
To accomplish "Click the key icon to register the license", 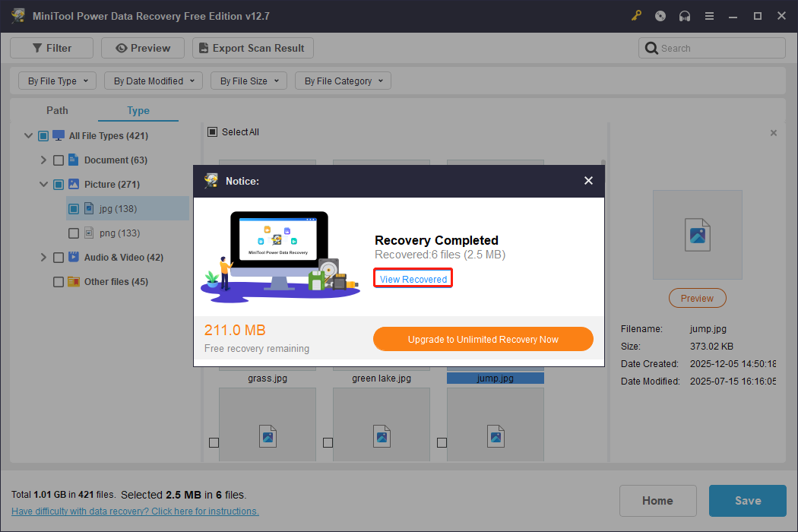I will [x=636, y=15].
